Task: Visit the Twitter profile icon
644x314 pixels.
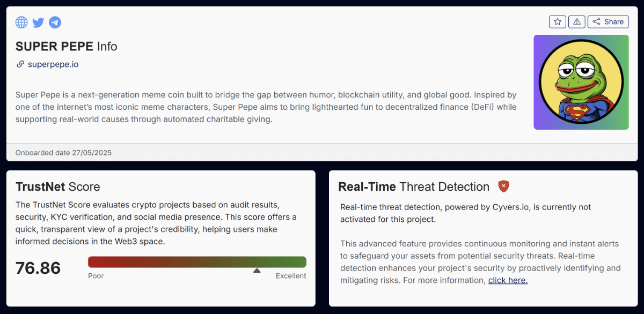Action: (38, 22)
